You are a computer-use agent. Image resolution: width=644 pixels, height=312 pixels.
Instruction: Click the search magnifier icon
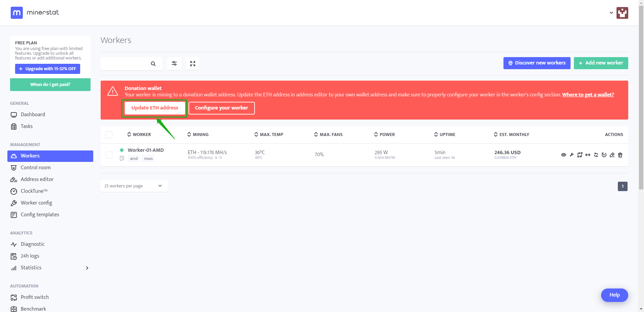coord(153,64)
